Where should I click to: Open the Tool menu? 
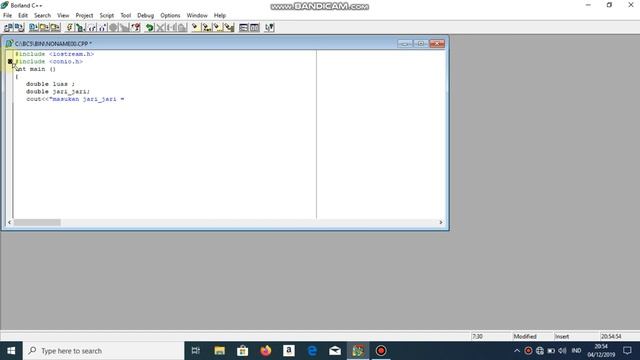[125, 16]
